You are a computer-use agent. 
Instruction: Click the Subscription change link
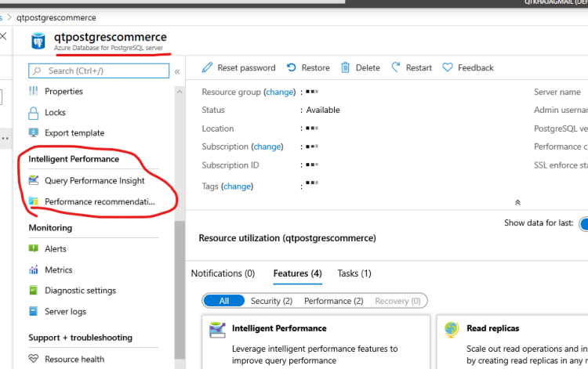pos(267,147)
